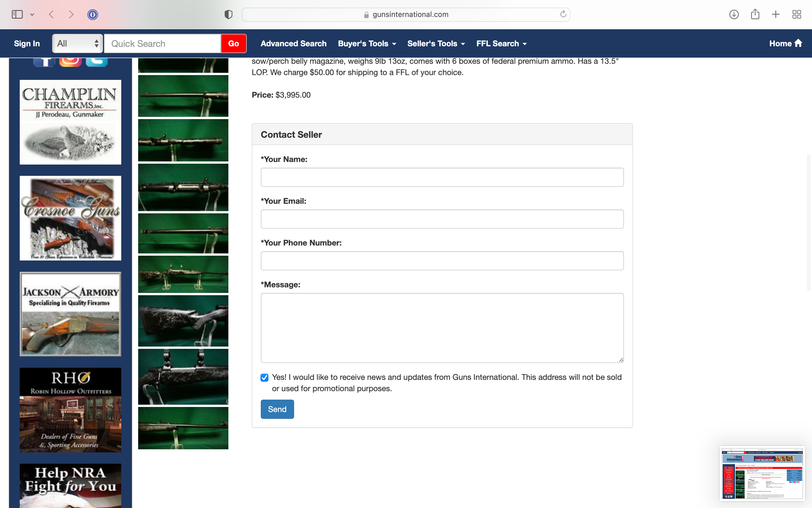Screen dimensions: 812x508
Task: Open the 1Password extension icon
Action: (92, 14)
